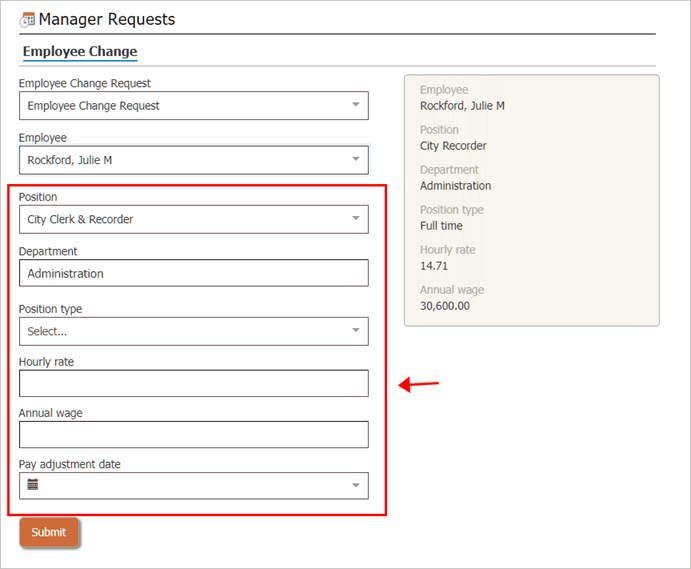Select the Rockford, Julie M text in summary panel
Image resolution: width=691 pixels, height=569 pixels.
point(462,106)
